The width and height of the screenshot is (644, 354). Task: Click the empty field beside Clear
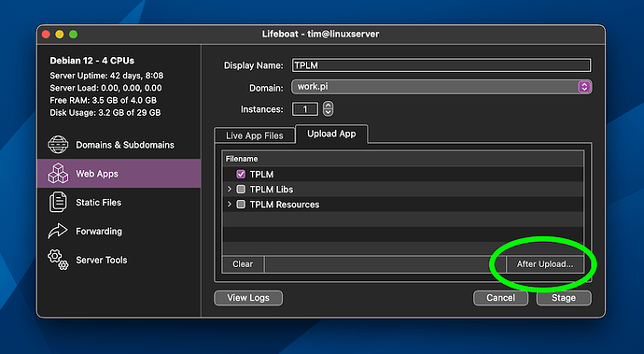point(385,264)
